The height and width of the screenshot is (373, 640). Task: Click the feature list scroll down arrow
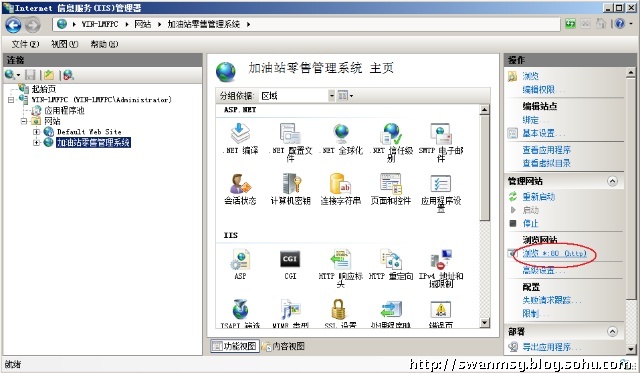(484, 323)
